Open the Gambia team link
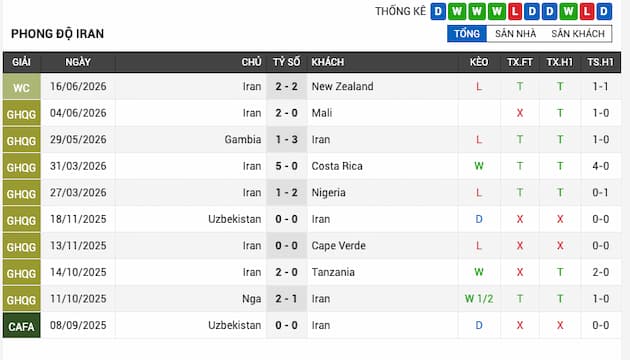The width and height of the screenshot is (630, 360). pyautogui.click(x=243, y=139)
